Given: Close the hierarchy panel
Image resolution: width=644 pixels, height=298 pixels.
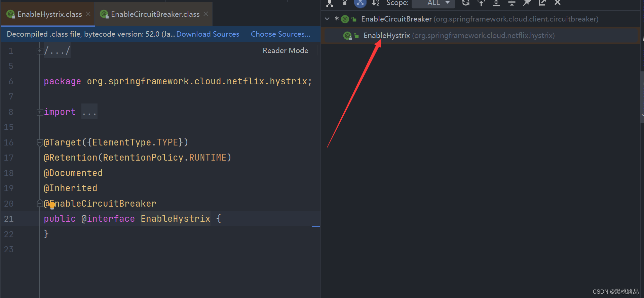Looking at the screenshot, I should click(558, 3).
